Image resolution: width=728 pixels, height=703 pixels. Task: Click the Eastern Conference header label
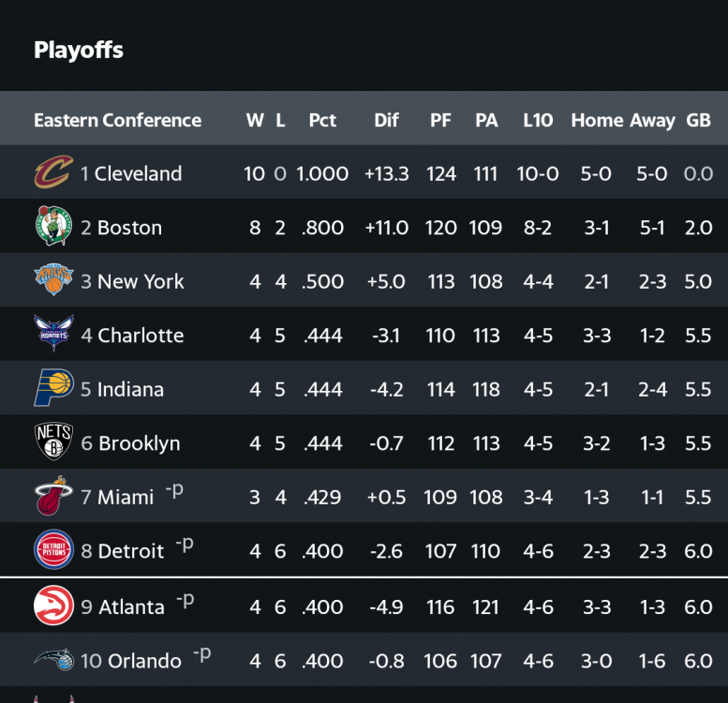tap(117, 120)
